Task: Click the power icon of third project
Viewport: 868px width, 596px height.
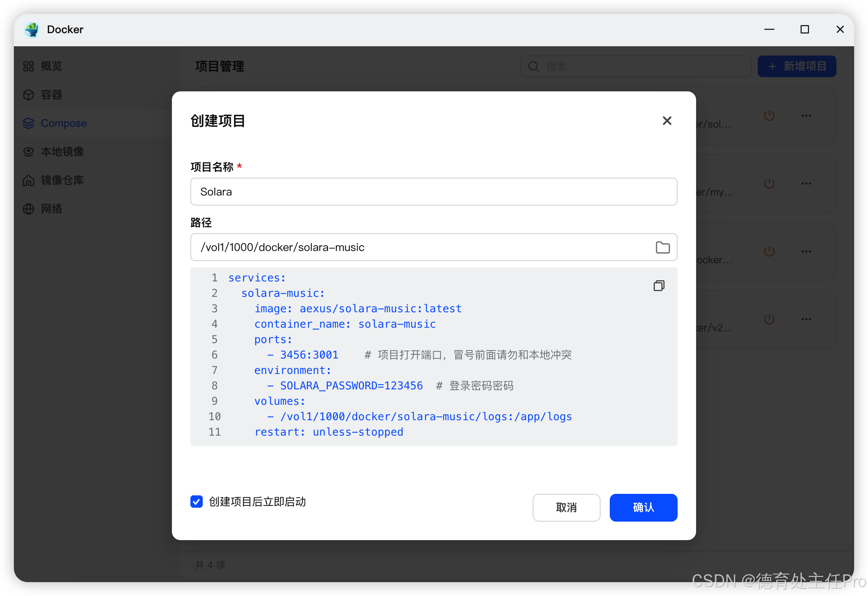Action: [769, 251]
